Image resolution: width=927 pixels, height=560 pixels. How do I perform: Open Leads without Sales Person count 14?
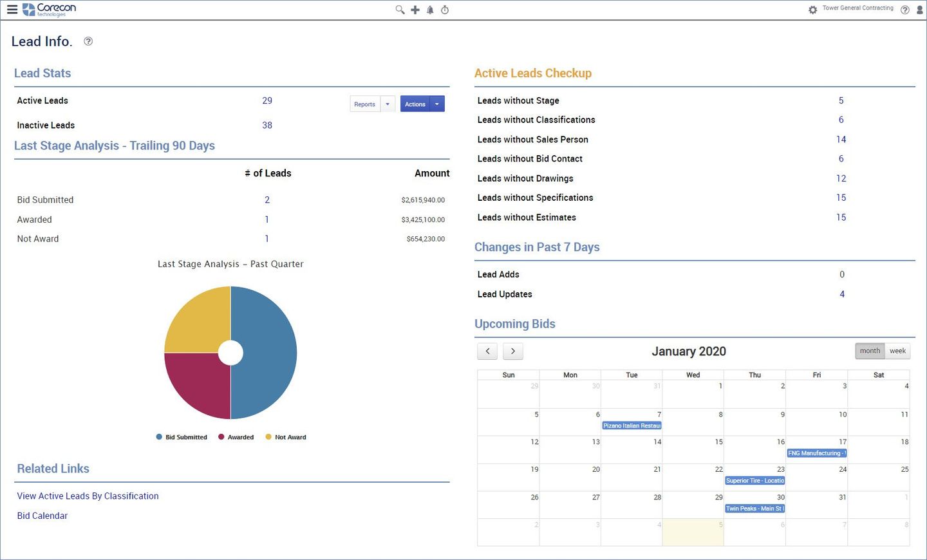pyautogui.click(x=841, y=139)
